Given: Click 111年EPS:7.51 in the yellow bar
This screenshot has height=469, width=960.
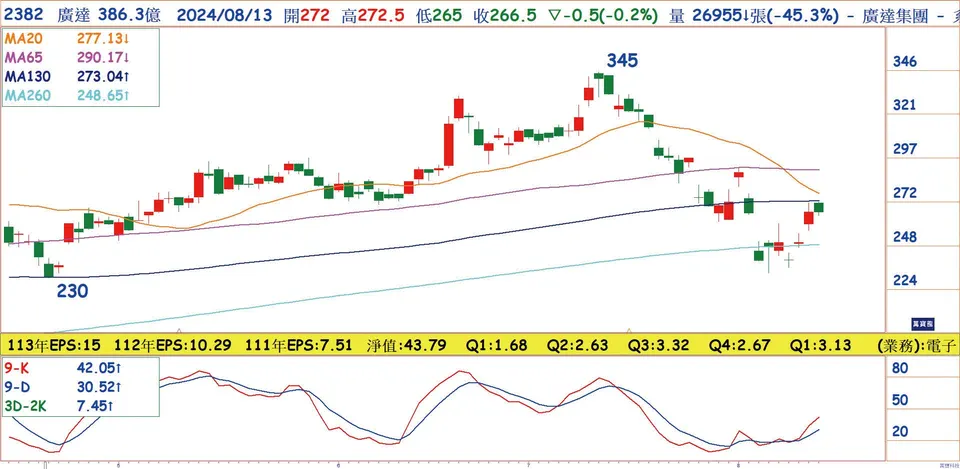Looking at the screenshot, I should (298, 345).
